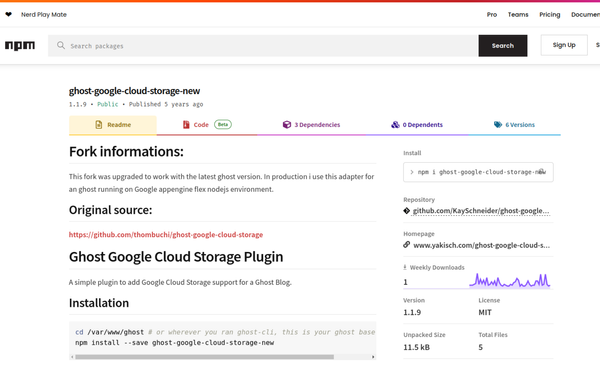The height and width of the screenshot is (365, 600).
Task: Open the 6 Versions tab
Action: [514, 125]
